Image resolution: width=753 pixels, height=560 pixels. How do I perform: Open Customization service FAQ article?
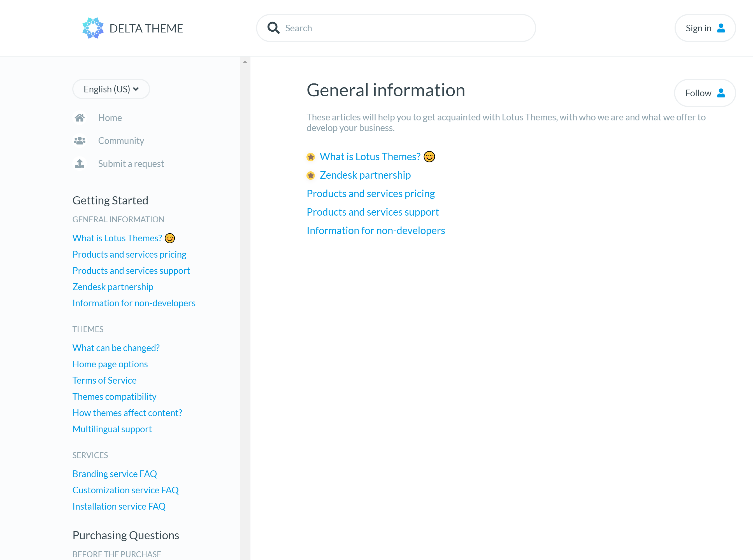click(x=125, y=490)
